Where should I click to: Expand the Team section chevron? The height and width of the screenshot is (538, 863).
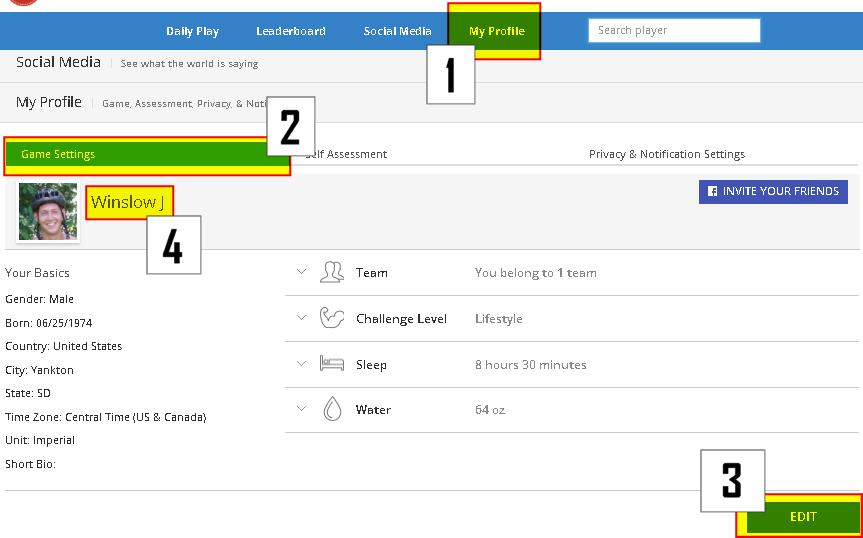(x=301, y=272)
